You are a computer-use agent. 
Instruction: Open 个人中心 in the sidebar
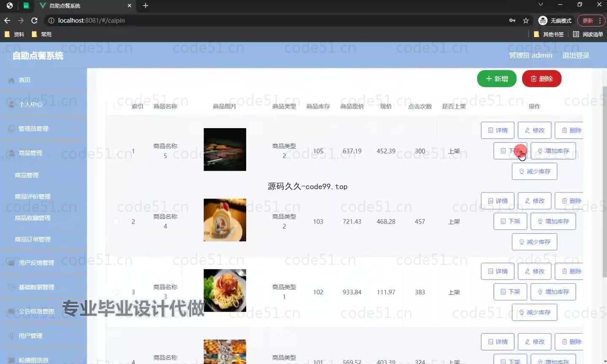(x=43, y=104)
